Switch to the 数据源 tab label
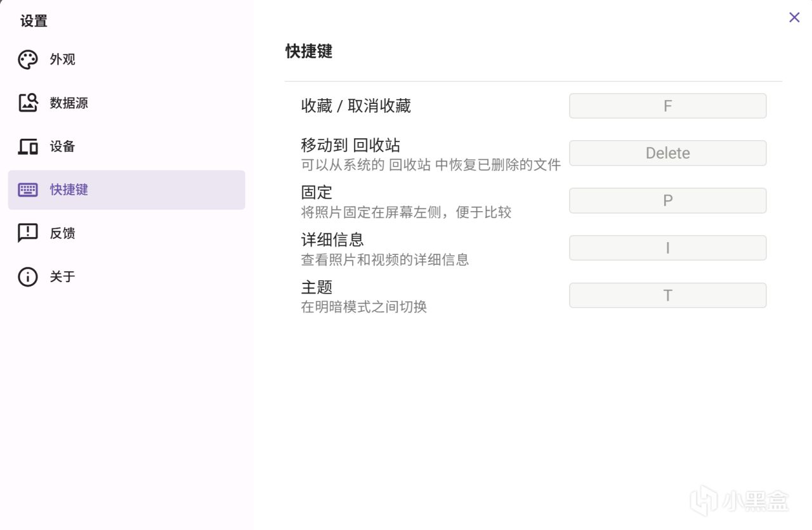This screenshot has height=530, width=812. (x=69, y=103)
